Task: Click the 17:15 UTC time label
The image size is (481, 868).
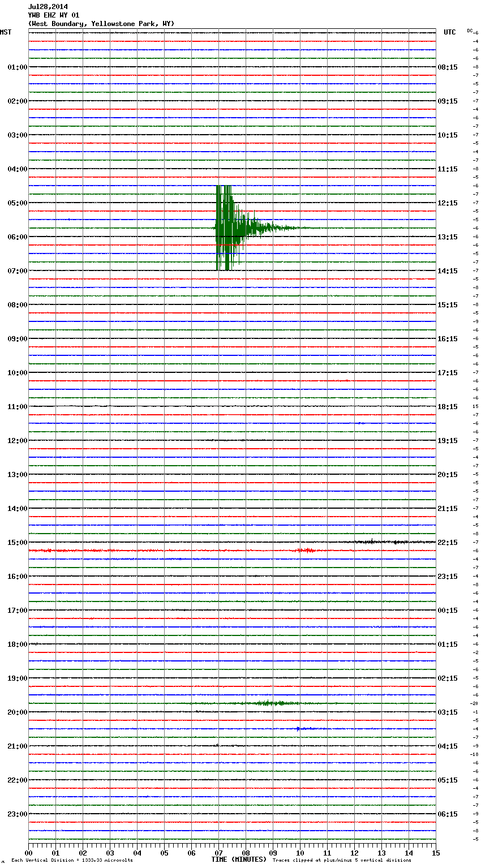Action: coord(448,373)
